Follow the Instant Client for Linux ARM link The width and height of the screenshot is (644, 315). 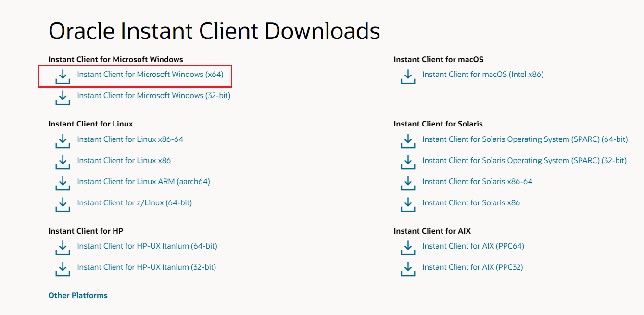pos(143,182)
